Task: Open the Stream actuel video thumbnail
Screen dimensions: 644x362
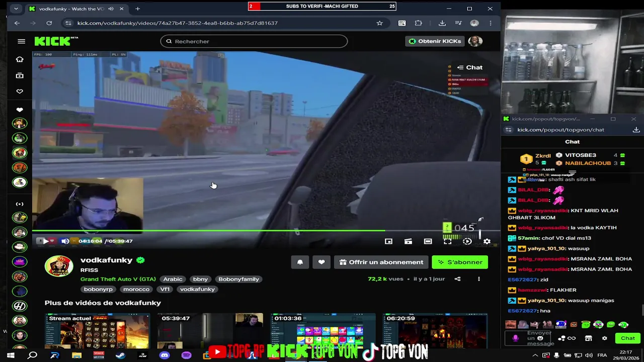Action: tap(97, 331)
